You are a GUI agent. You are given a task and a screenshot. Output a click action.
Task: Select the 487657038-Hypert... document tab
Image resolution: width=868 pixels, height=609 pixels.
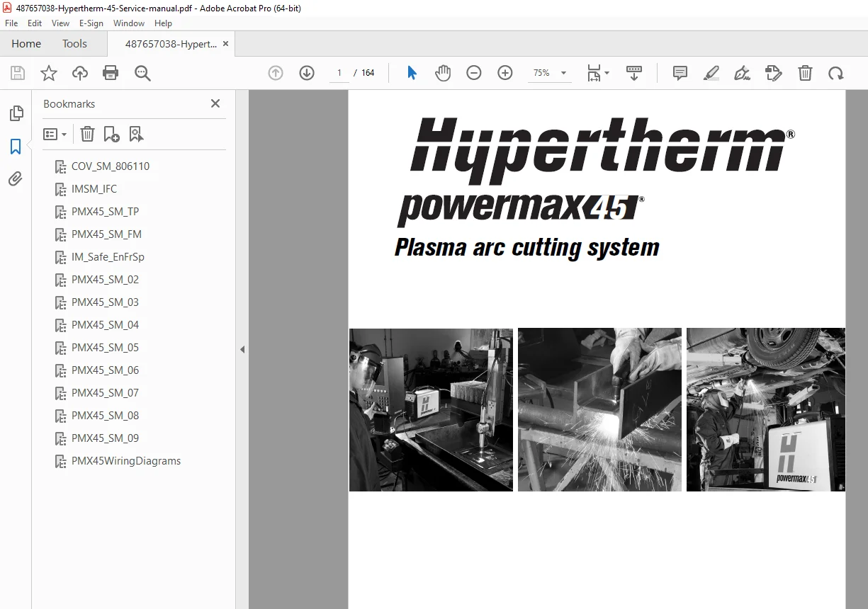click(171, 44)
